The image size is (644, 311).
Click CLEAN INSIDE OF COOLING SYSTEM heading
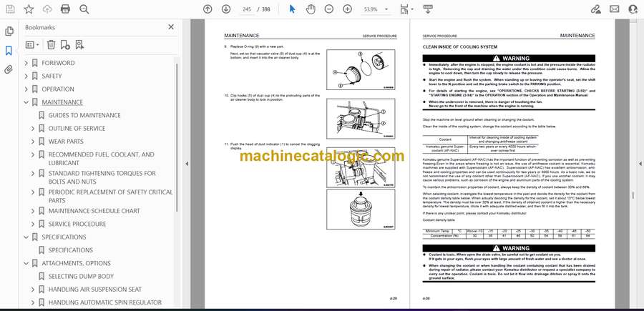[459, 47]
